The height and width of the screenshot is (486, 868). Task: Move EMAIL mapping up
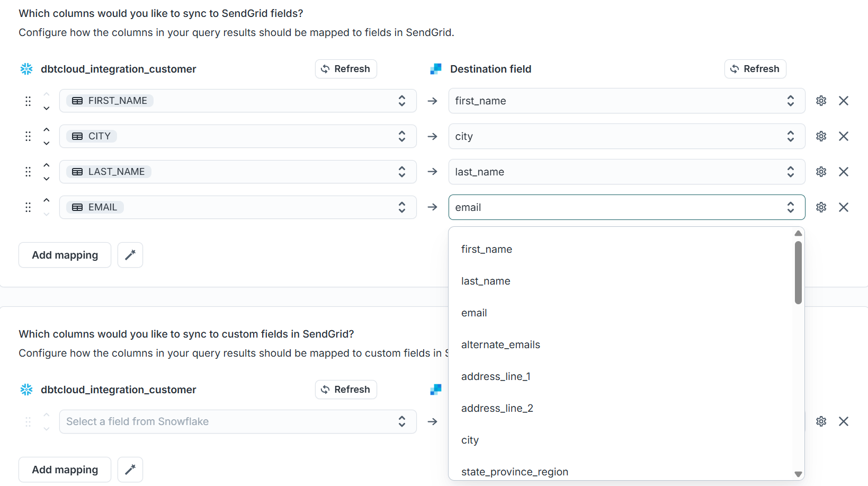coord(47,200)
